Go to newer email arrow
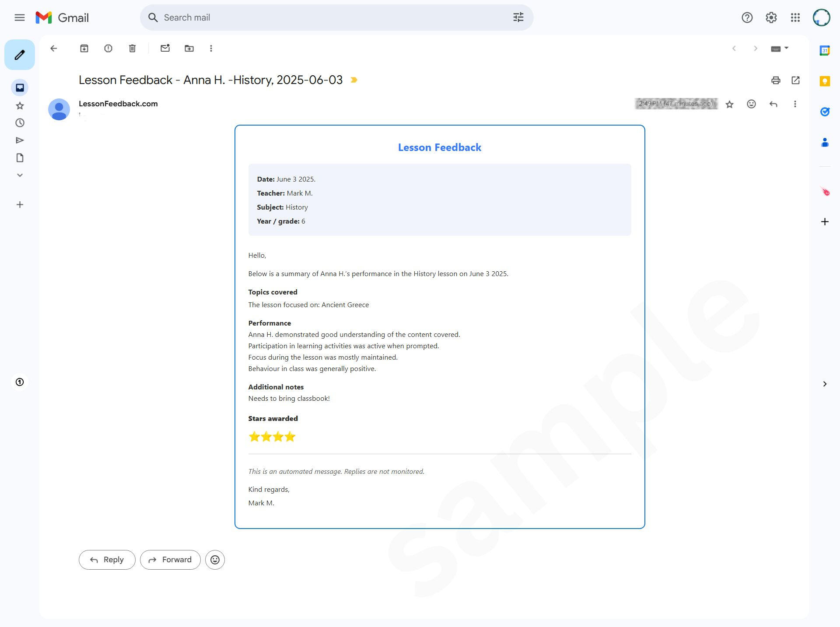This screenshot has width=840, height=627. (734, 49)
